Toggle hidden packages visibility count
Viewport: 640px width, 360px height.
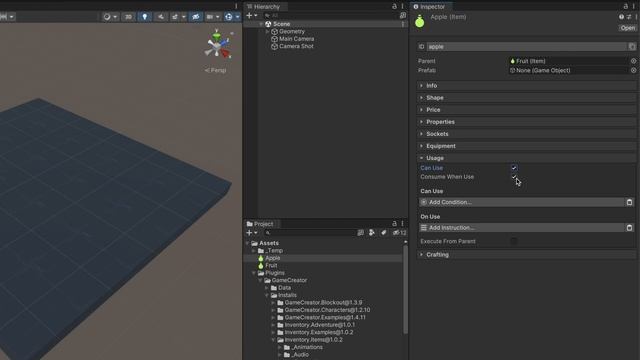(399, 233)
